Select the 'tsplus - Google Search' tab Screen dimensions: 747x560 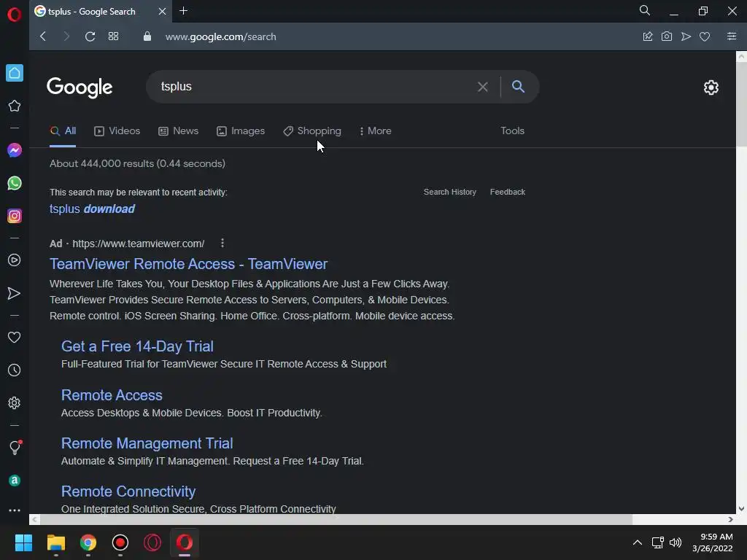[x=91, y=12]
